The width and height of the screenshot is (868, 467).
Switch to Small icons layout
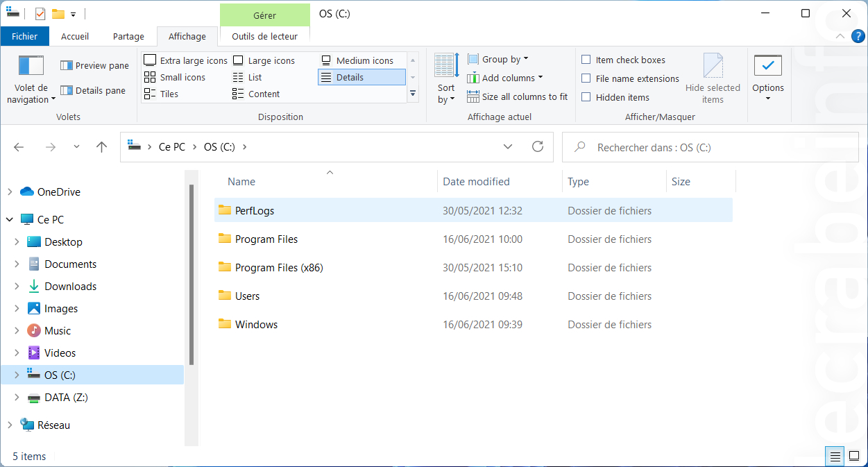pos(175,77)
